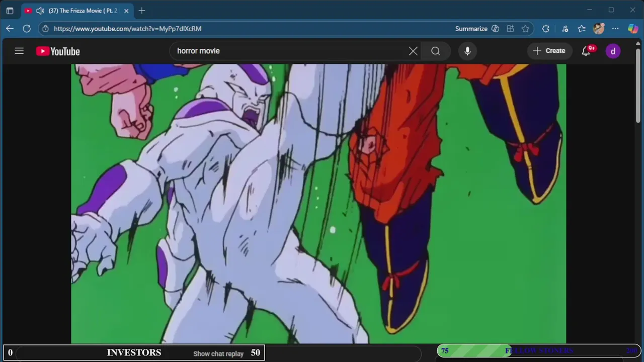Open YouTube Create menu
The height and width of the screenshot is (362, 644).
click(x=549, y=51)
